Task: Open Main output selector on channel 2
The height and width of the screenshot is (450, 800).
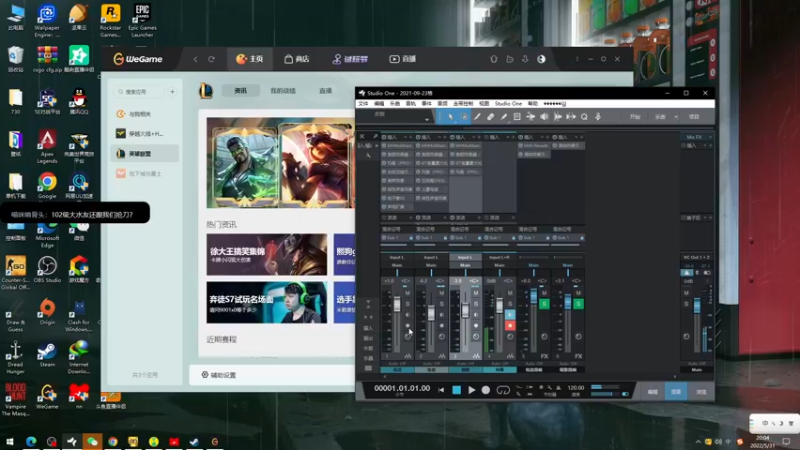Action: click(x=431, y=265)
